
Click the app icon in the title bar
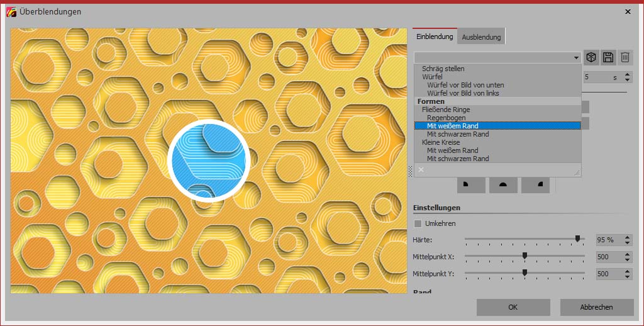pos(11,12)
